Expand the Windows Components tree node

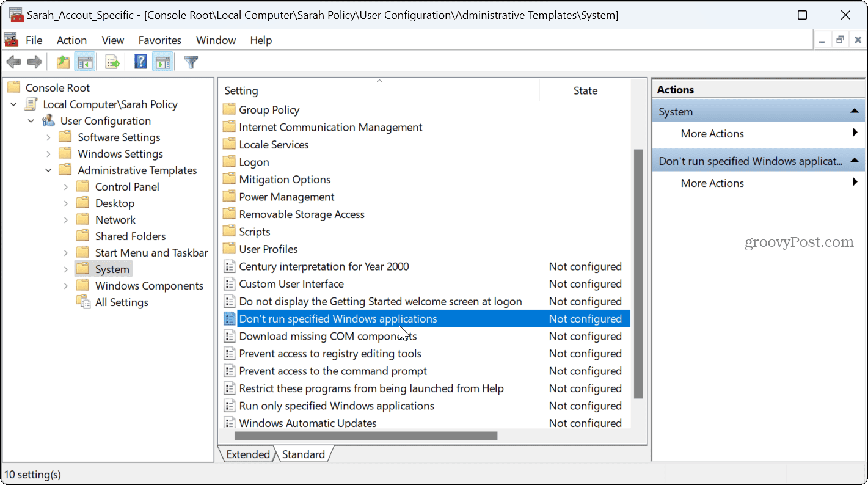(x=66, y=286)
